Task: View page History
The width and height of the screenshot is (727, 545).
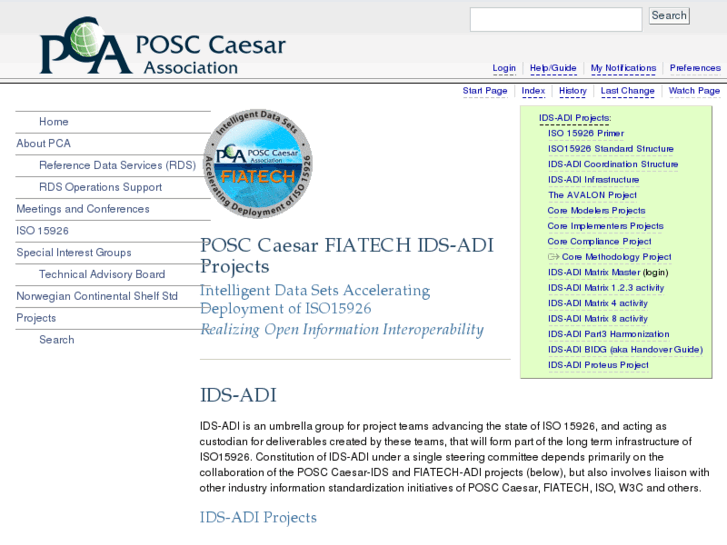Action: point(573,91)
